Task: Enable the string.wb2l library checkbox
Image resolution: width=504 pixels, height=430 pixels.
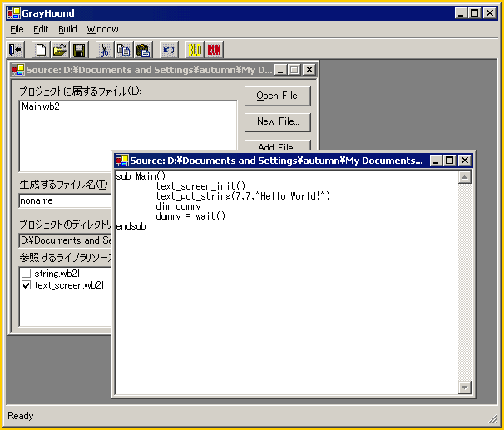Action: (27, 274)
